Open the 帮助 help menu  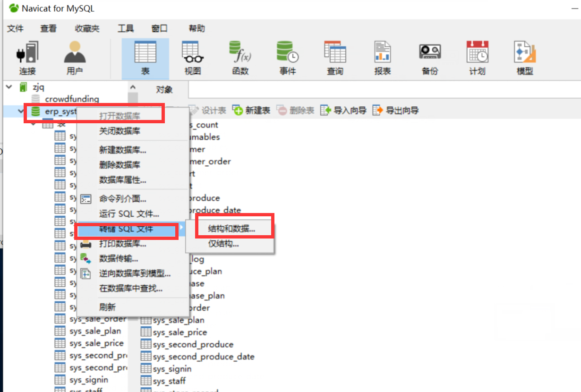point(197,29)
